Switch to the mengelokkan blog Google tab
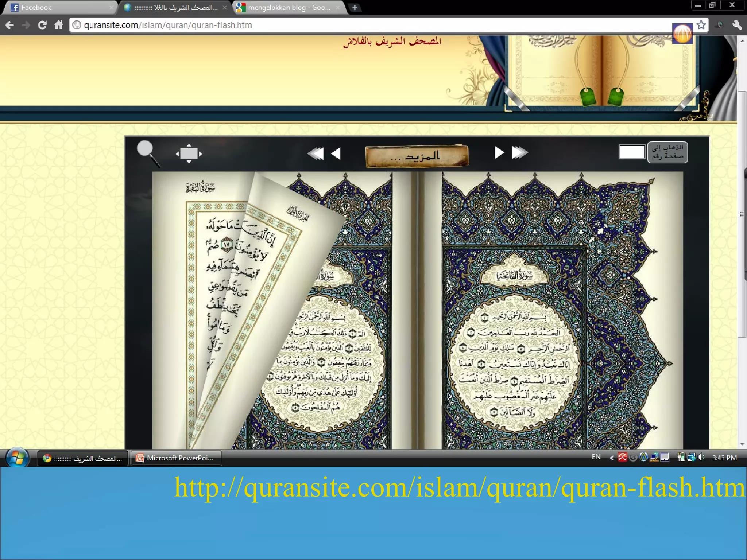 click(288, 7)
